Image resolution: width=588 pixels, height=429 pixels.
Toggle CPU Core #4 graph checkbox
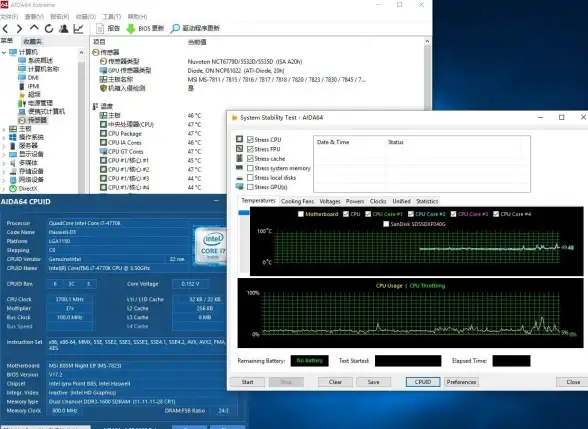(496, 214)
